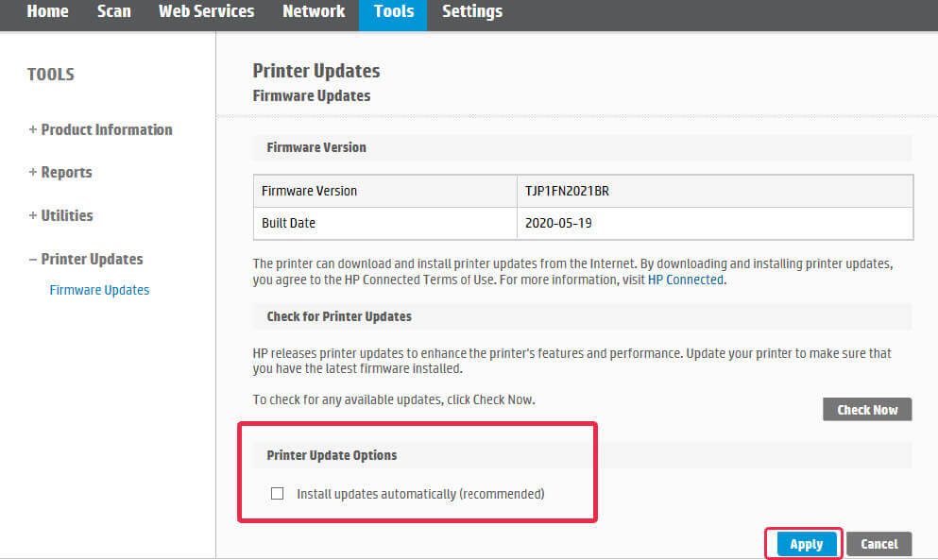Open the Network tab
This screenshot has width=938, height=560.
click(x=313, y=11)
